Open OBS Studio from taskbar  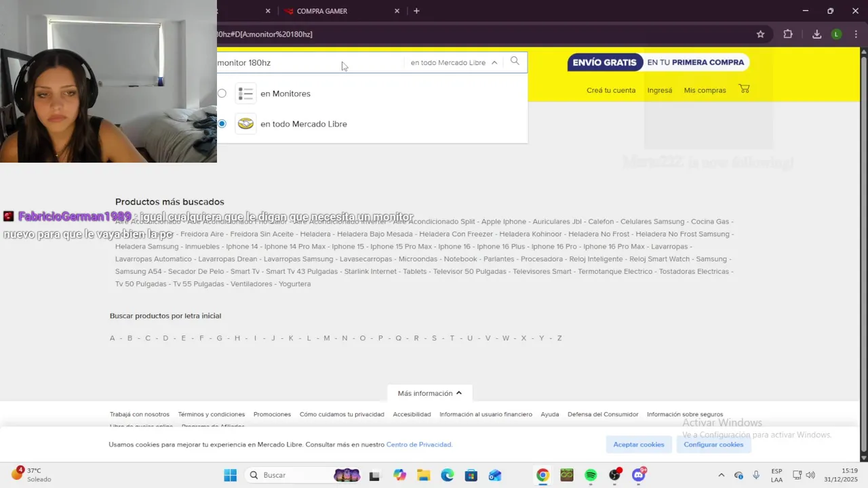tap(615, 475)
